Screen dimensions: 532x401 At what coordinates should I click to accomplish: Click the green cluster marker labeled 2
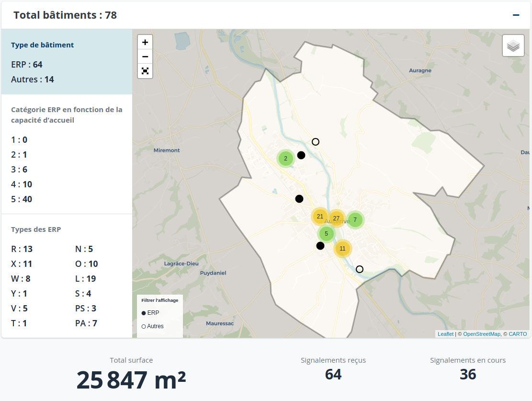286,158
